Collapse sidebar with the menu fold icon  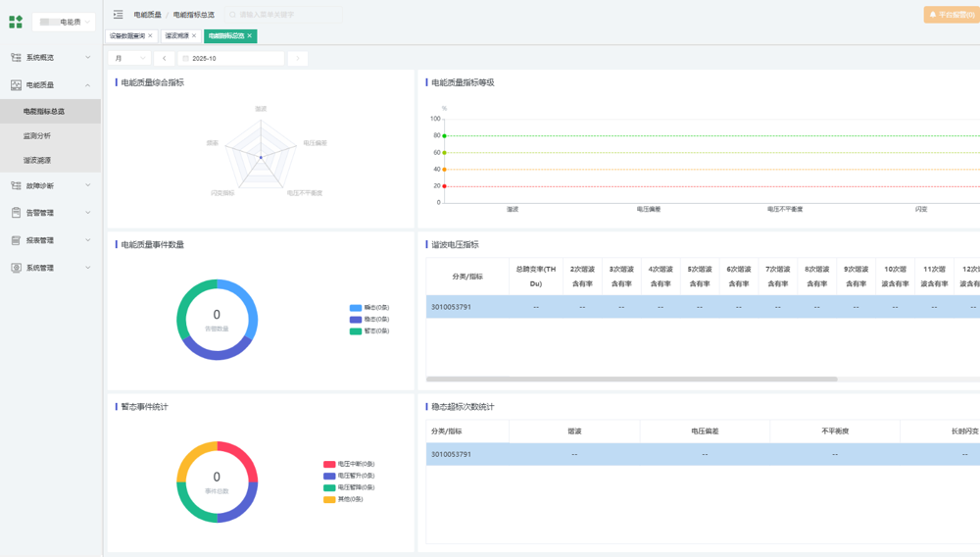(x=118, y=15)
